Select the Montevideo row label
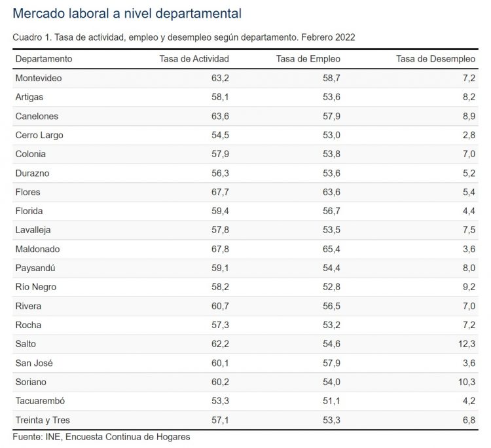 point(39,78)
